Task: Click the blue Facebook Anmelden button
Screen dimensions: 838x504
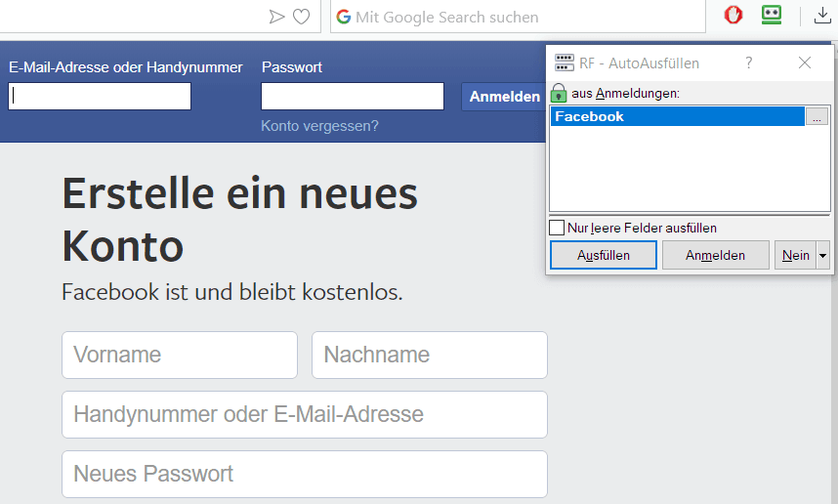Action: pos(504,97)
